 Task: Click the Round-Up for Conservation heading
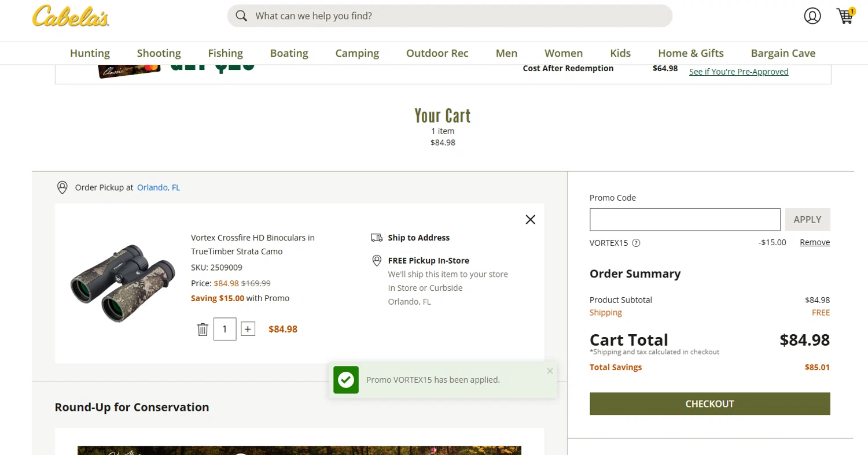tap(132, 407)
